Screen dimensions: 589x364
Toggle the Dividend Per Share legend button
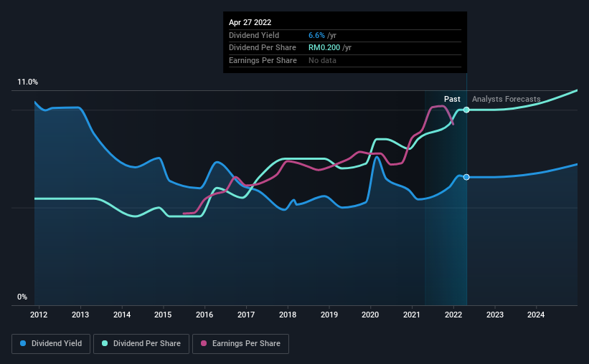click(x=141, y=344)
